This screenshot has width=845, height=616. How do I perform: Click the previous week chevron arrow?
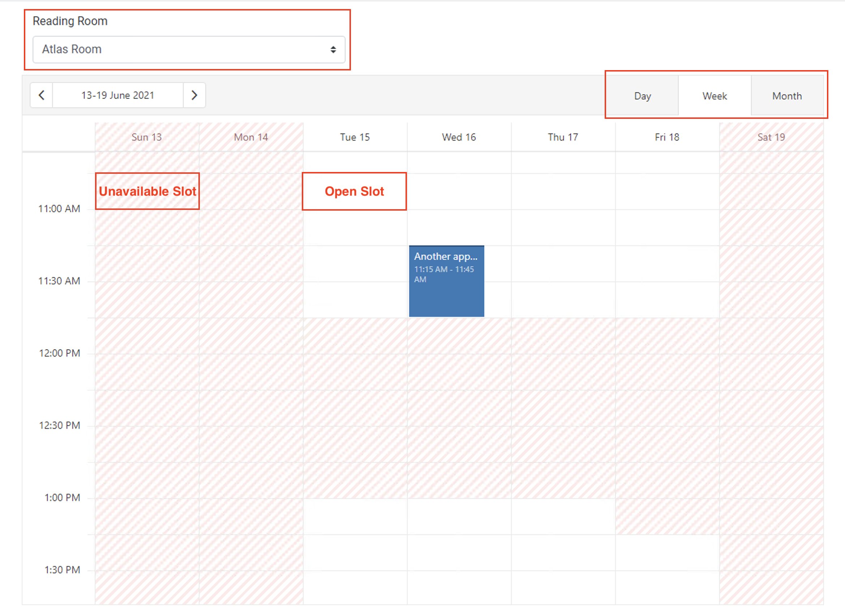pyautogui.click(x=41, y=95)
